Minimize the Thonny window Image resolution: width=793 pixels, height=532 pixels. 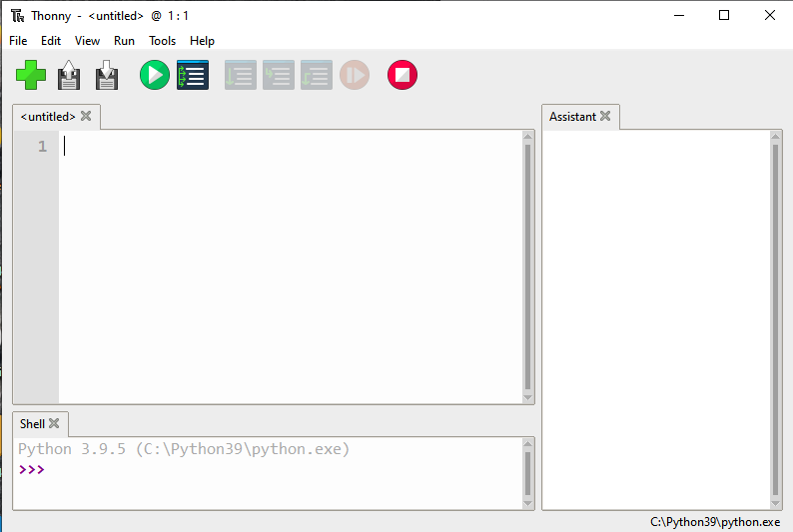679,16
